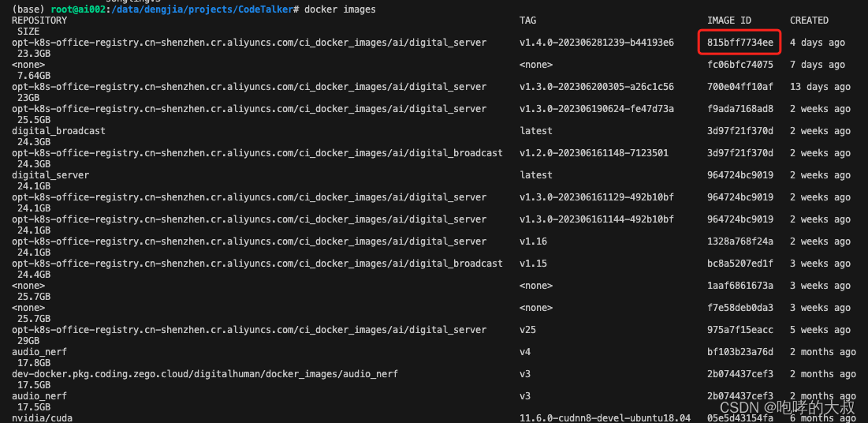Image resolution: width=868 pixels, height=423 pixels.
Task: Click image ID f9ada7168ad8
Action: [739, 109]
